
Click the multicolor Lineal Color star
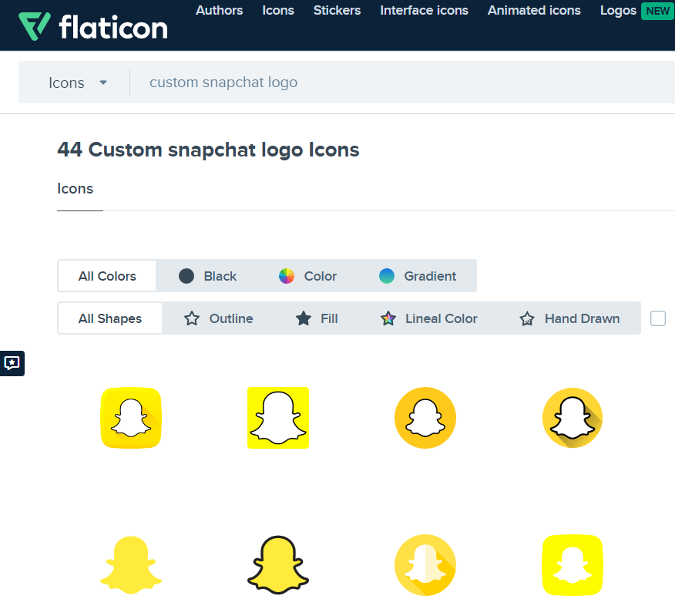coord(388,318)
